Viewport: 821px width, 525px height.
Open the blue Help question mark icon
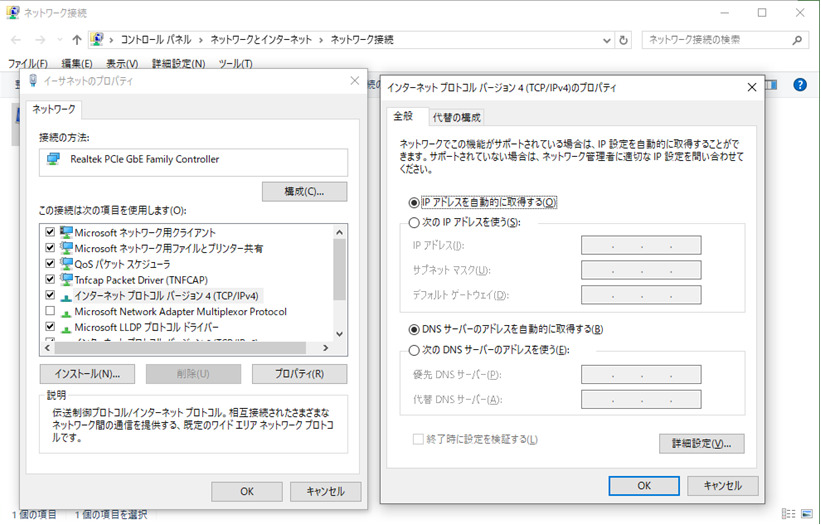click(x=800, y=84)
